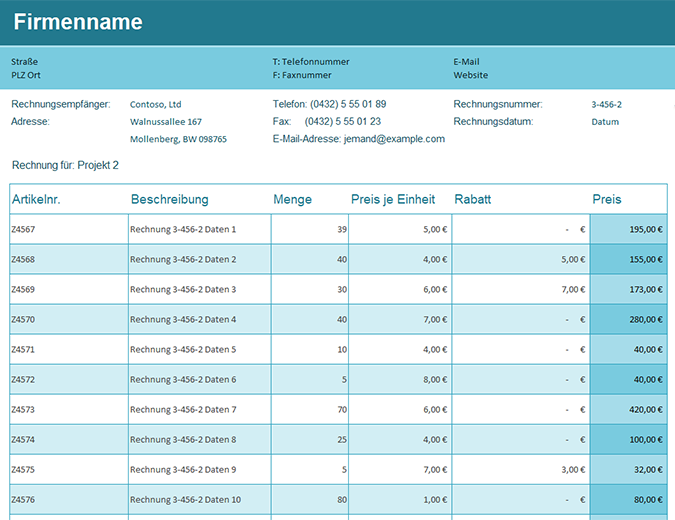
Task: Open the jemand@example.com email address
Action: pyautogui.click(x=393, y=139)
